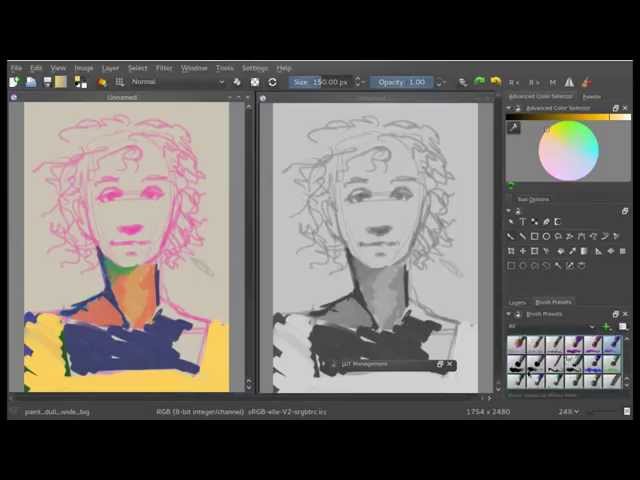Open the gradient swatch chooser in toolbar
Viewport: 640px width, 480px height.
pos(61,82)
